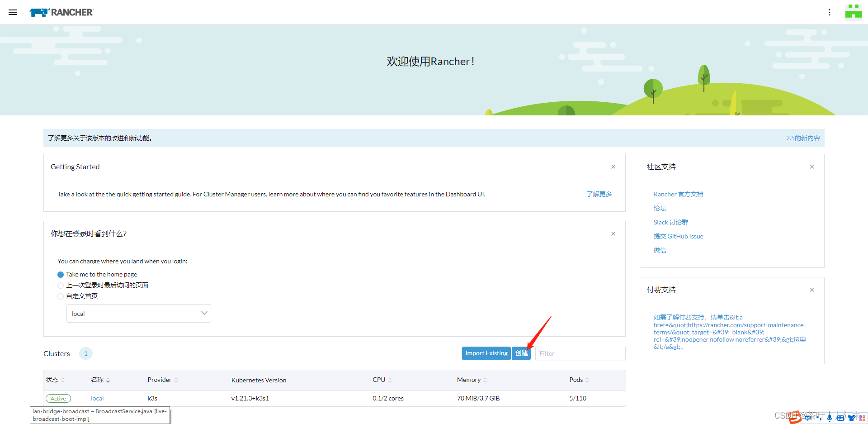The width and height of the screenshot is (868, 424).
Task: Click the microphone icon in input toolbar
Action: coord(830,418)
